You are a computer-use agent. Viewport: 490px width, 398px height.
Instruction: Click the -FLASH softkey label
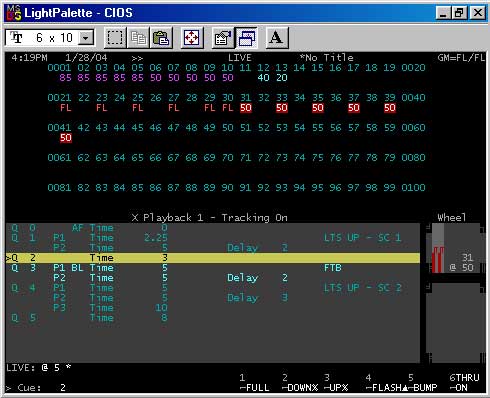coord(386,388)
